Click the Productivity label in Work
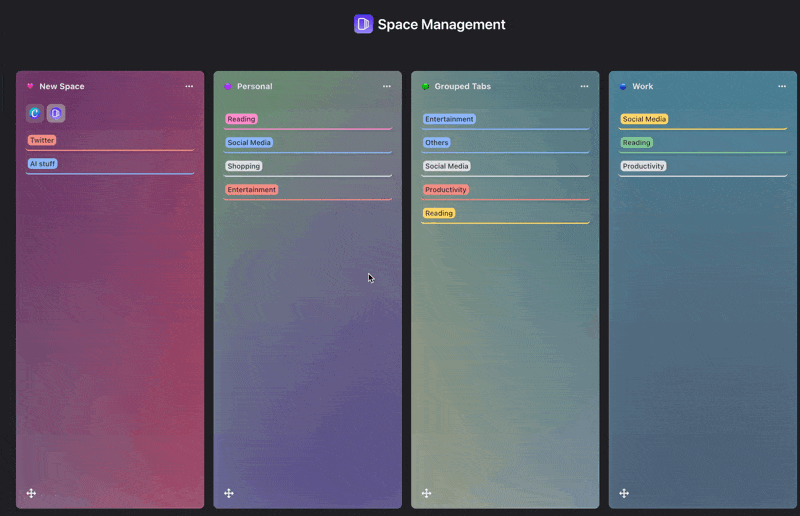 [643, 166]
